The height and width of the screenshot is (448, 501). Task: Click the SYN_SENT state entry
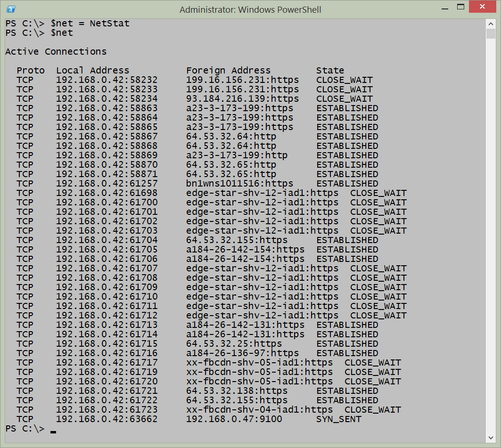[x=339, y=419]
